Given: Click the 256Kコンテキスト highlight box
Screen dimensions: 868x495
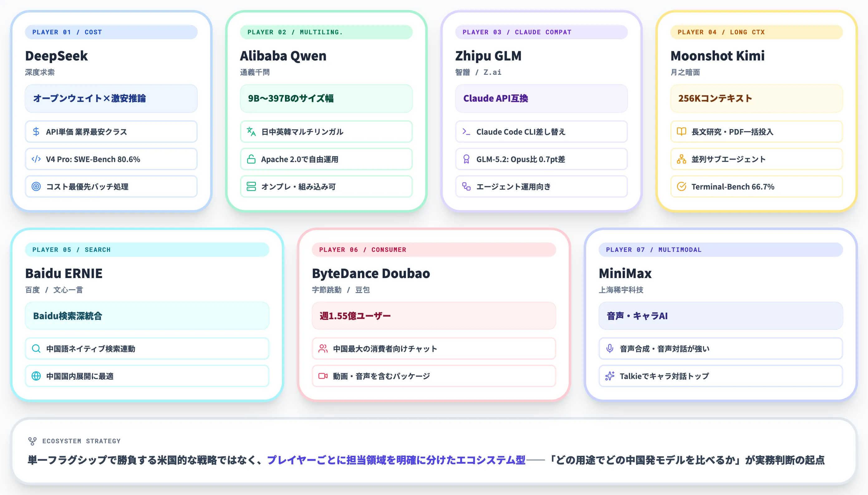Looking at the screenshot, I should (x=756, y=99).
